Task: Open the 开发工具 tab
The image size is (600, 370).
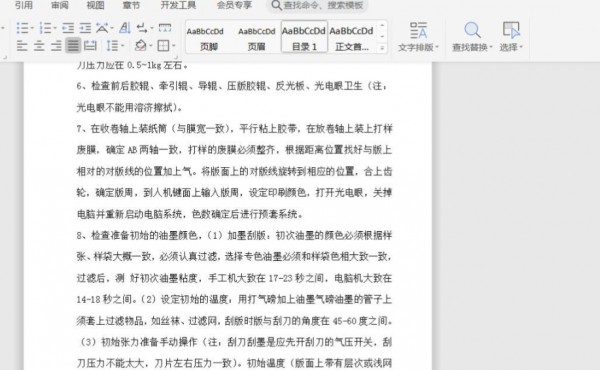Action: [x=178, y=5]
